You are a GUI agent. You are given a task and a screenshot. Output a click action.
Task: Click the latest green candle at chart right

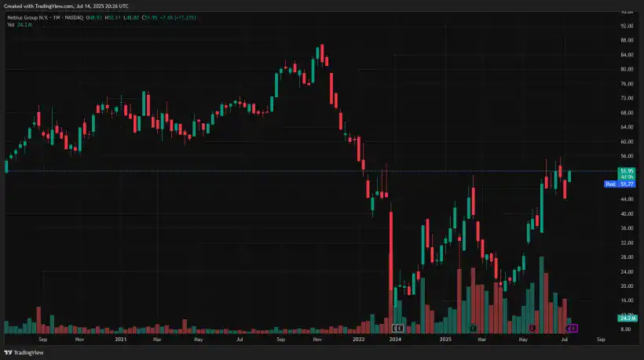pos(569,176)
